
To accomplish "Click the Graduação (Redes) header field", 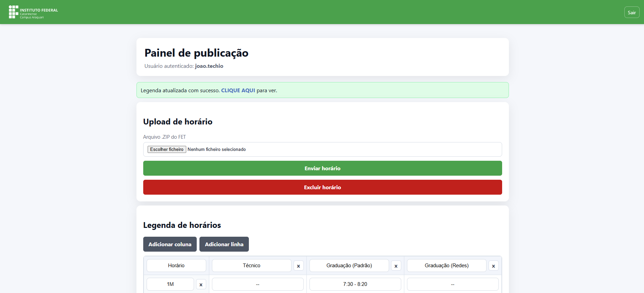I will point(446,266).
